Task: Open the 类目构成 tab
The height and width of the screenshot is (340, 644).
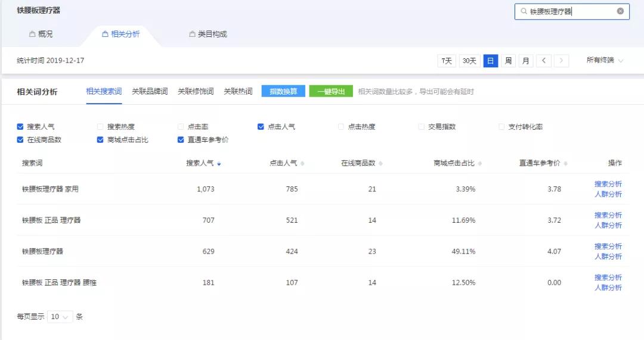Action: click(208, 34)
